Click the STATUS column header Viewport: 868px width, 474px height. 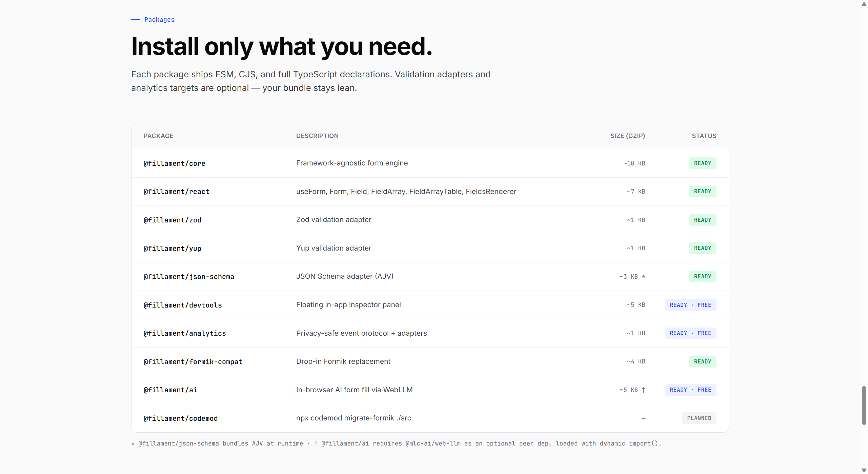704,136
